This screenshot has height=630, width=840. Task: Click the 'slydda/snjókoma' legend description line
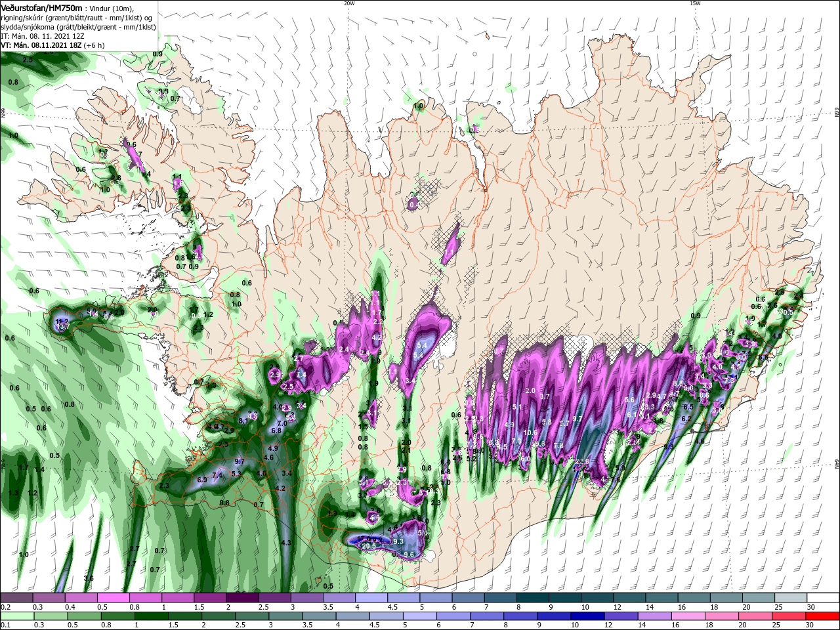pos(78,27)
